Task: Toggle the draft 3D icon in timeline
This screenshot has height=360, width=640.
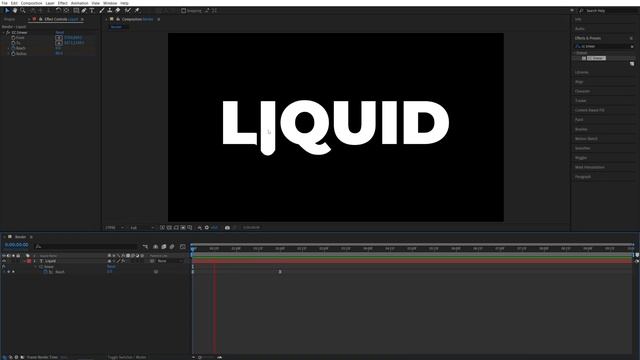Action: coord(156,247)
